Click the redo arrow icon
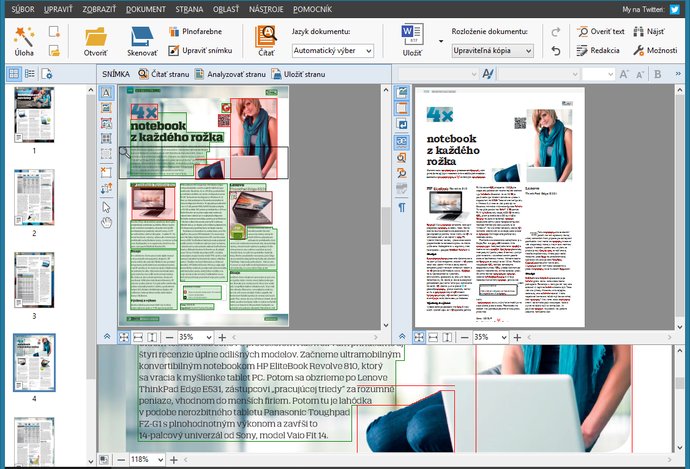 556,32
